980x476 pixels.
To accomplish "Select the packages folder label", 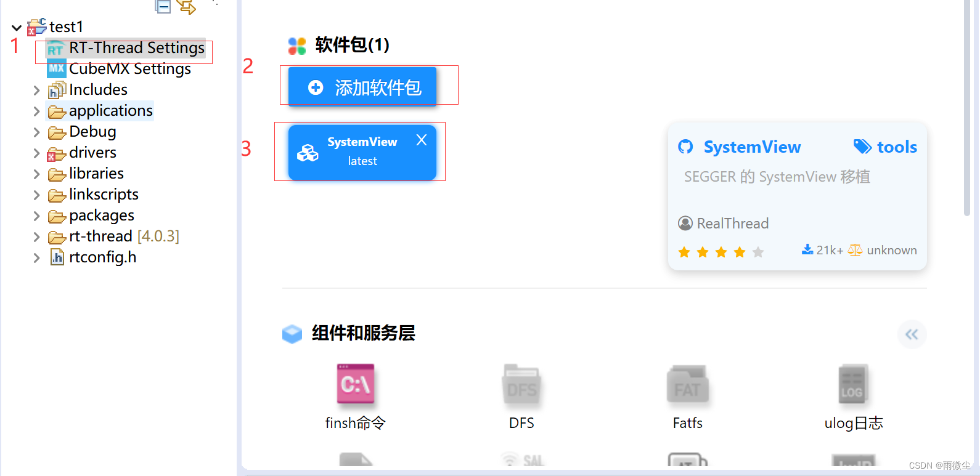I will pyautogui.click(x=102, y=216).
